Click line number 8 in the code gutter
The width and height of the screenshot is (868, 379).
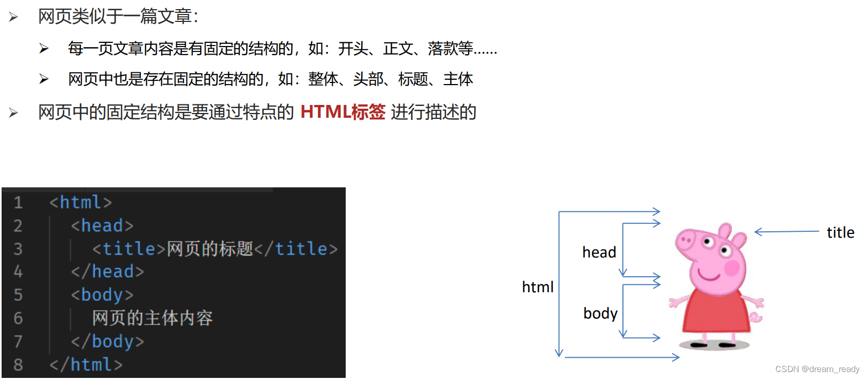[x=18, y=365]
